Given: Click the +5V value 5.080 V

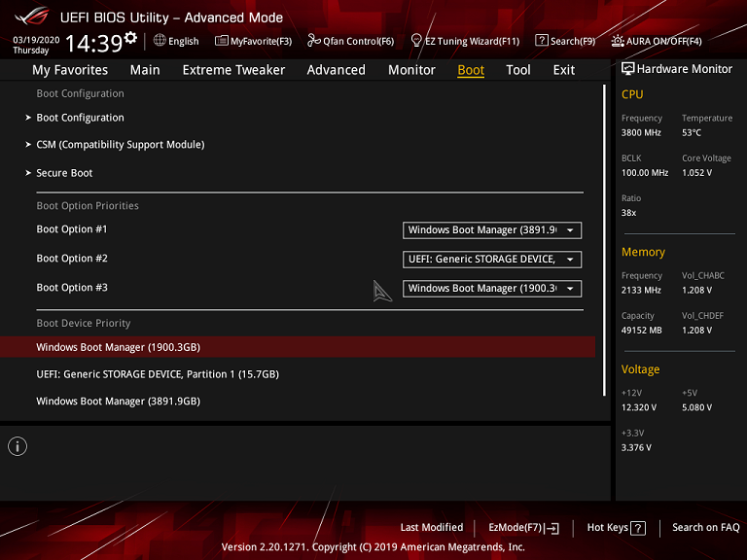Looking at the screenshot, I should (x=697, y=407).
